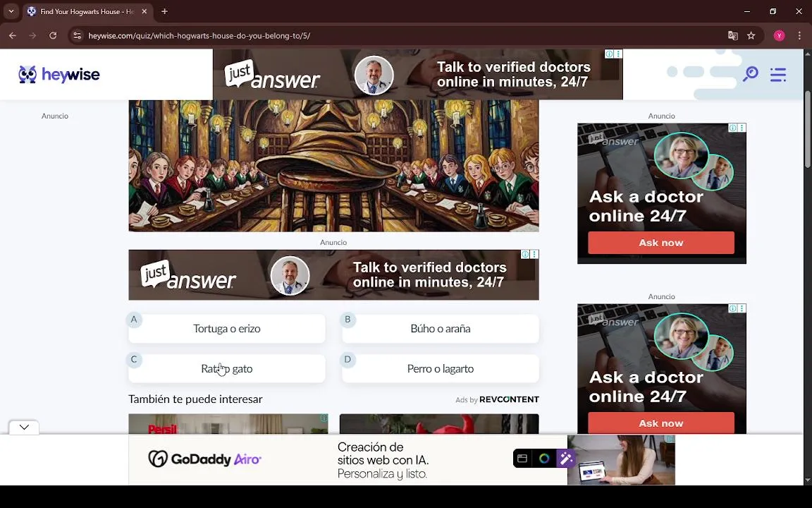Screen dimensions: 812x508
Task: Reload the quiz page
Action: click(x=53, y=36)
